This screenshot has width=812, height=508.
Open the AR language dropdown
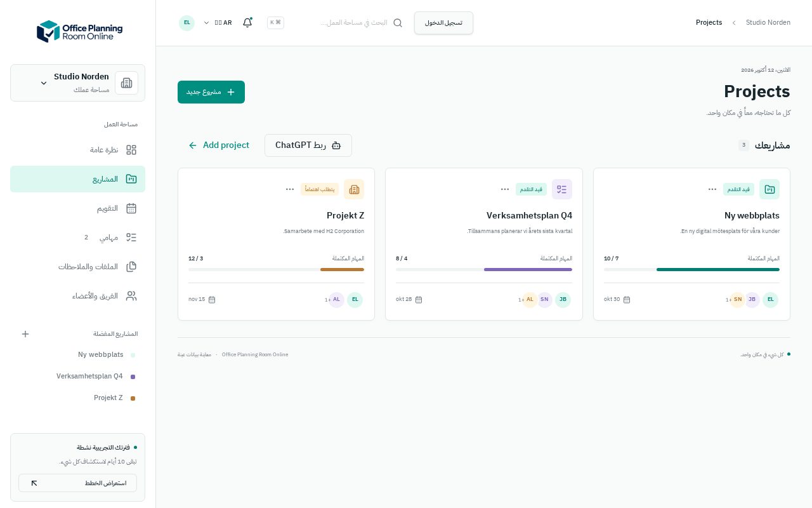(217, 23)
